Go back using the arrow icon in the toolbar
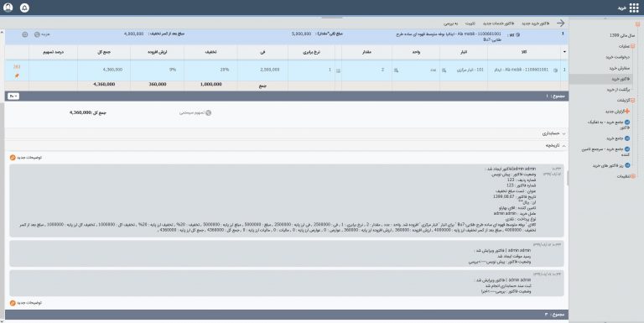Image resolution: width=644 pixels, height=323 pixels. (561, 23)
